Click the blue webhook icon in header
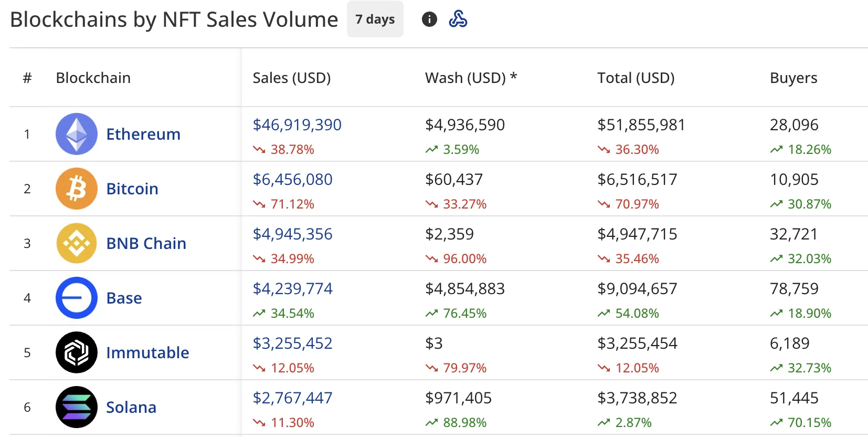 click(458, 19)
